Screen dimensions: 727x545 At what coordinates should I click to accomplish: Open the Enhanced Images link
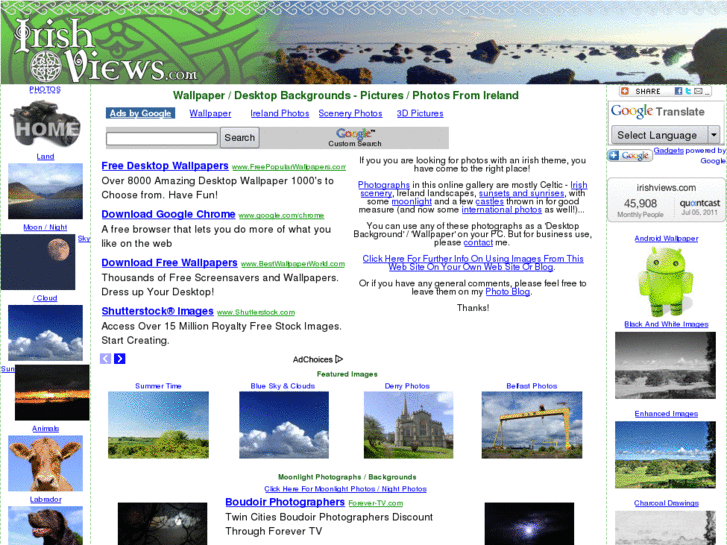coord(666,414)
